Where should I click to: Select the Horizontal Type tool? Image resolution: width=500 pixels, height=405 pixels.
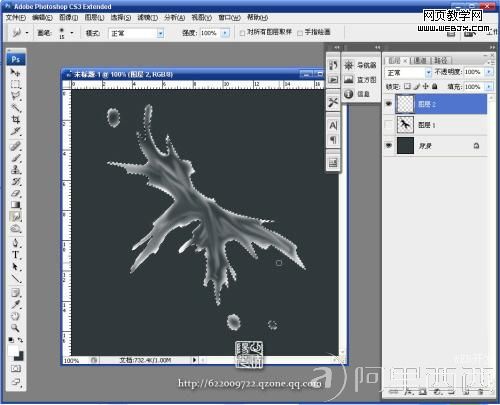click(x=15, y=255)
